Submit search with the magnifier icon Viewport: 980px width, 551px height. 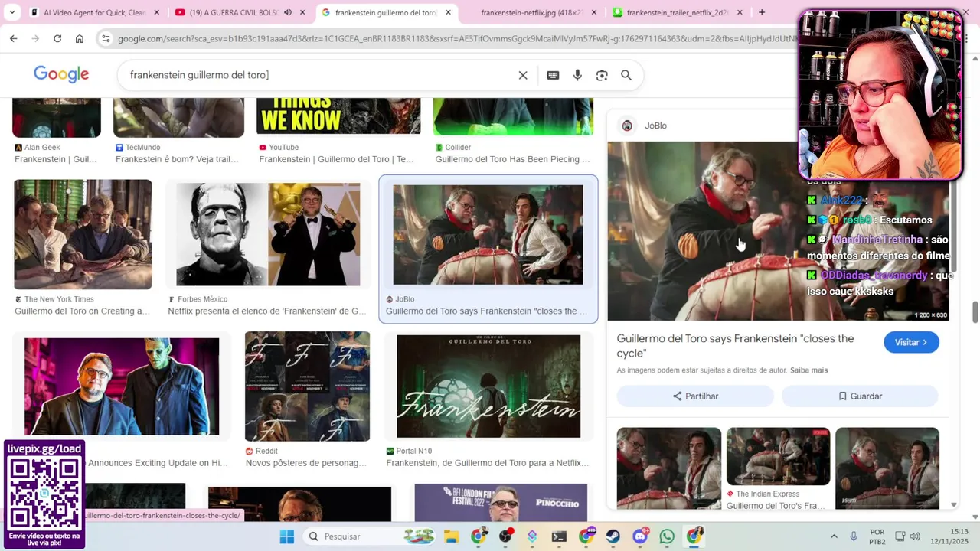point(626,75)
